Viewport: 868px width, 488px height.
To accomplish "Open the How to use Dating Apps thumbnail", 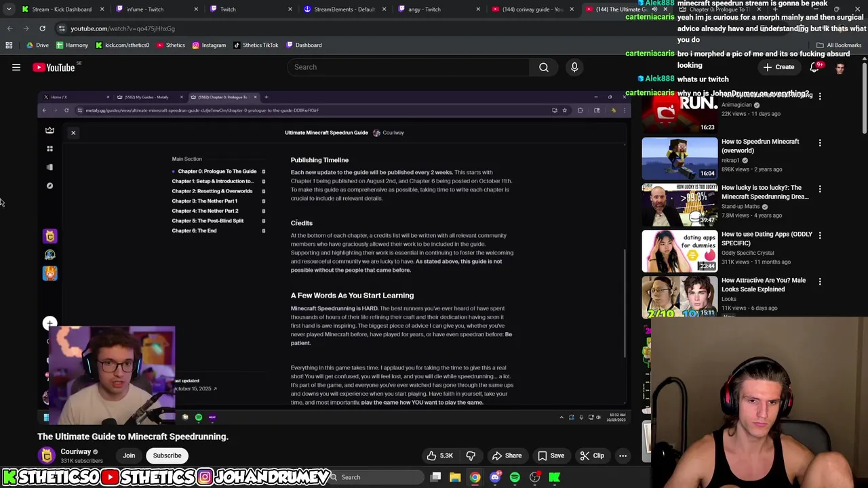I will point(679,250).
